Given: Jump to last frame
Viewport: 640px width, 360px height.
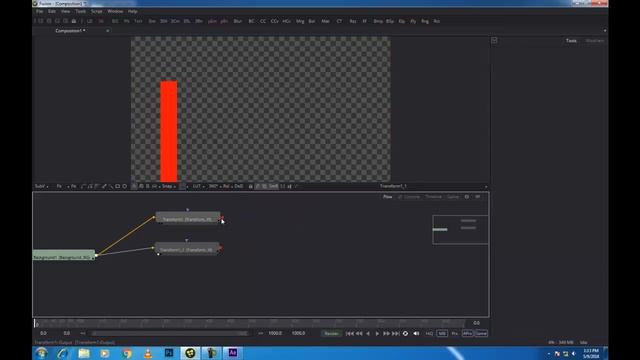Looking at the screenshot, I should [396, 333].
